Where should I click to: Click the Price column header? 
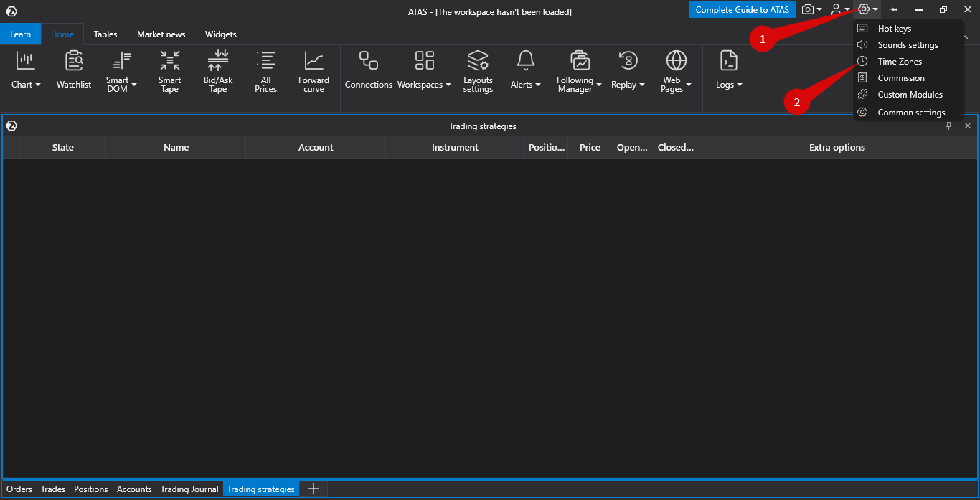[x=590, y=147]
